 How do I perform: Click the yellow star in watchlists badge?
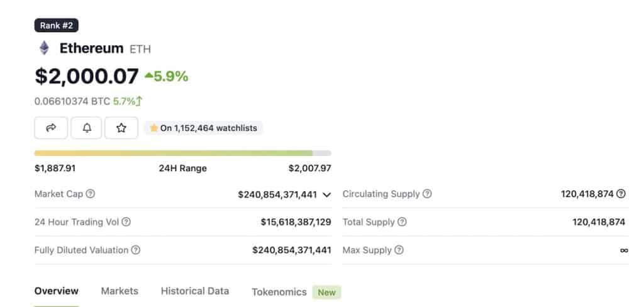154,128
